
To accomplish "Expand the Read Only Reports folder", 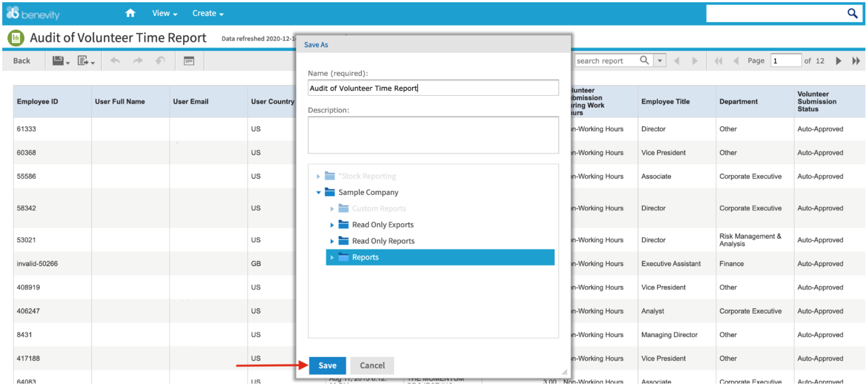I will click(332, 241).
